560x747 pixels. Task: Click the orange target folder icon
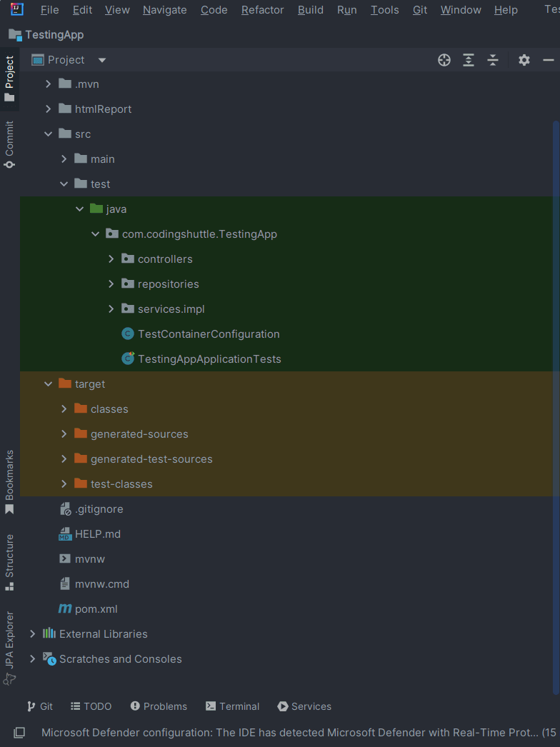(65, 383)
